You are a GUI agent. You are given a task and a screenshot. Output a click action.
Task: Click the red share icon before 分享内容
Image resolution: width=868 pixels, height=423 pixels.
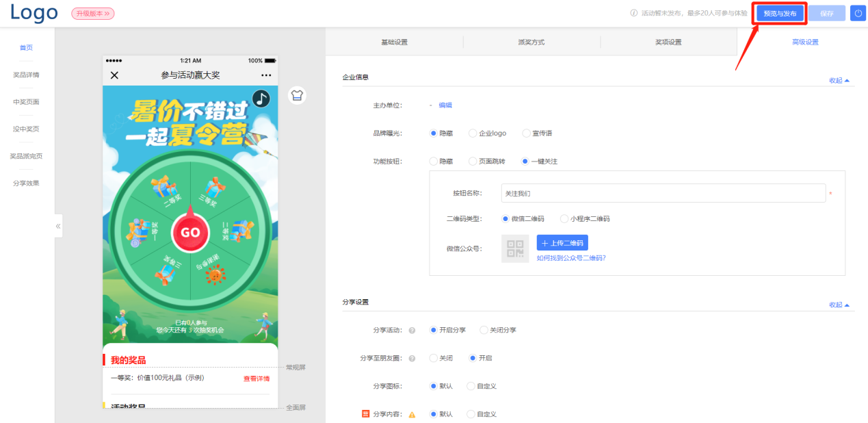366,414
